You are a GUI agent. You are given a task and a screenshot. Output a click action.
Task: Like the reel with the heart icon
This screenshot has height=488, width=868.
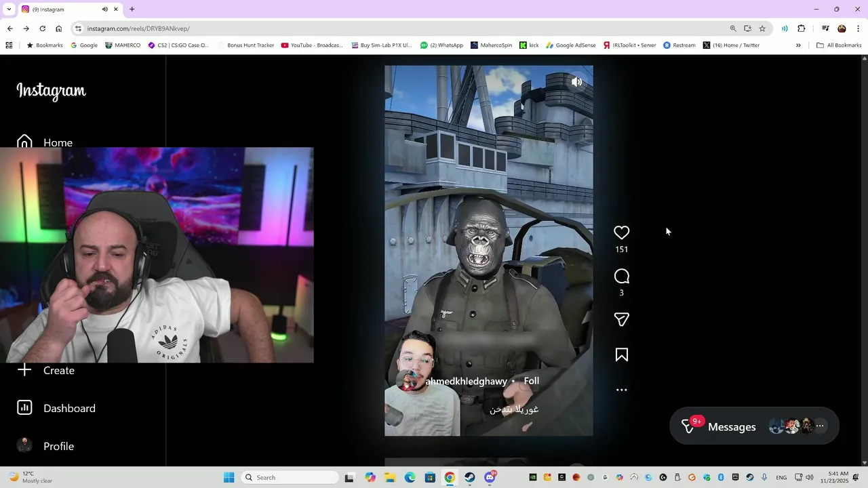[x=621, y=232]
